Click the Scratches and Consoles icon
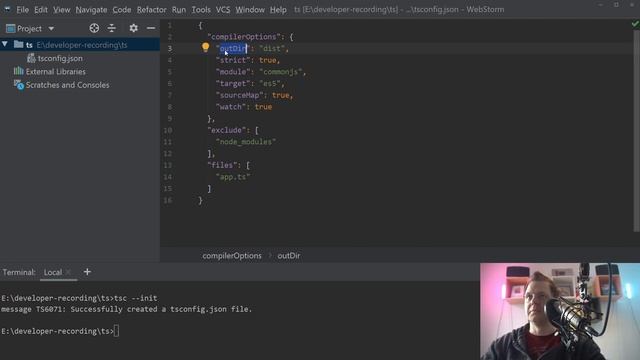Viewport: 640px width, 360px height. 19,84
